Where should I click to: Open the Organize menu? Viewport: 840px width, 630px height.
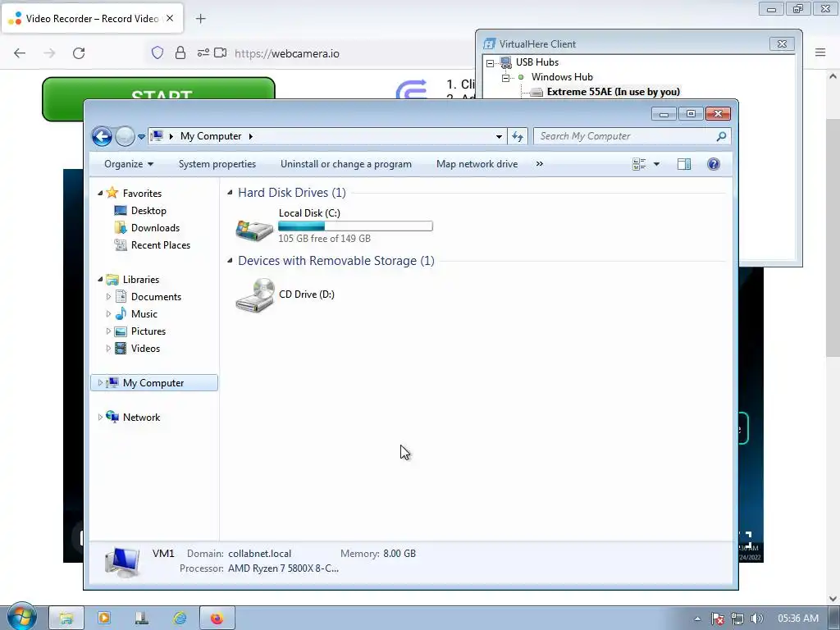pos(129,164)
